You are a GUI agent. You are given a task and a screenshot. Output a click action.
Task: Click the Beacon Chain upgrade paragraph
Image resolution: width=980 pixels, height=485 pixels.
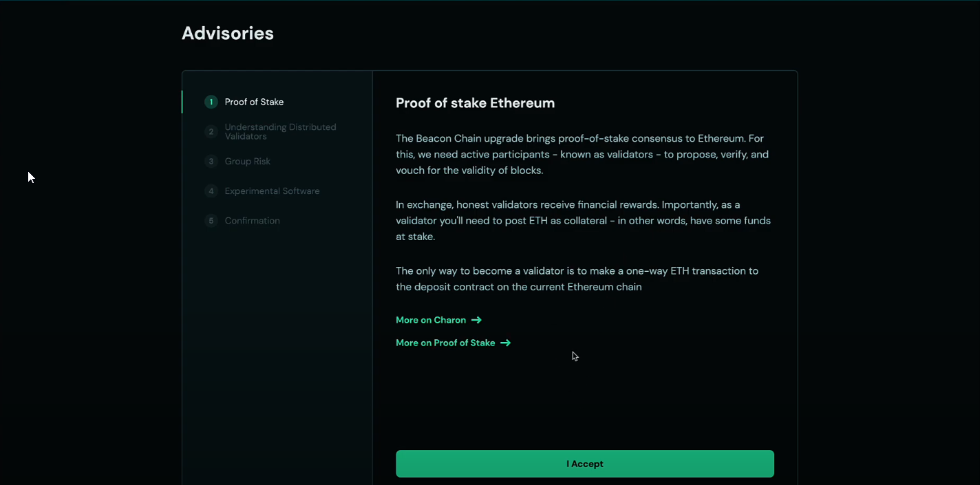click(582, 154)
